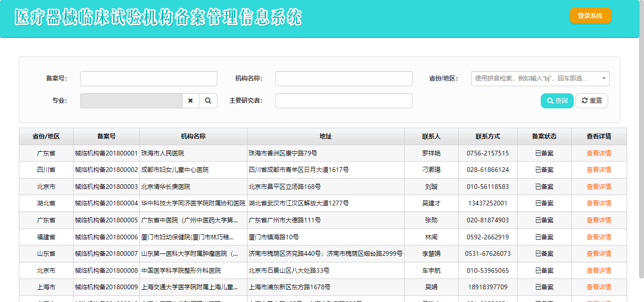Select the 华中科技大学同济医学院附属协和医院 name cell
The width and height of the screenshot is (644, 302).
193,203
